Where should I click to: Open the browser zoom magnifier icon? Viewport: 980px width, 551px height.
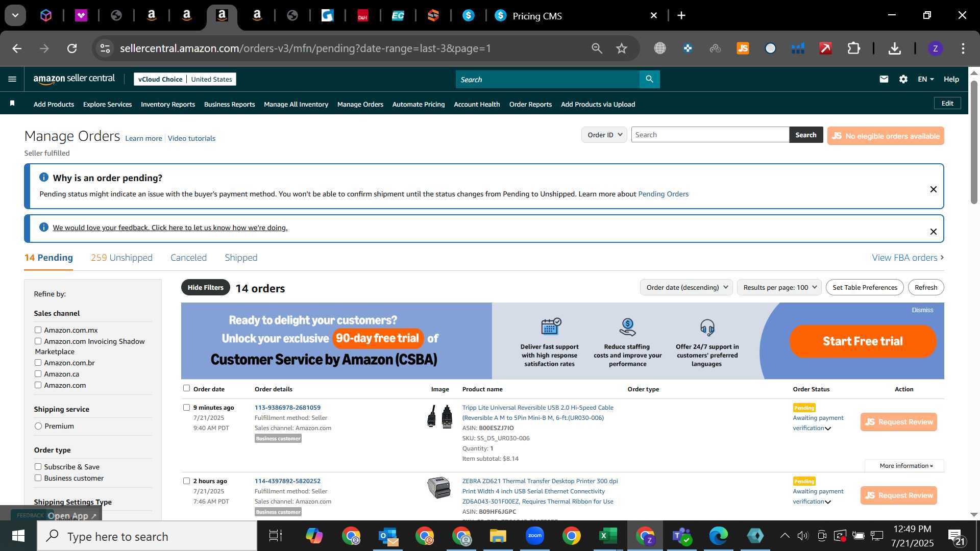(x=597, y=48)
